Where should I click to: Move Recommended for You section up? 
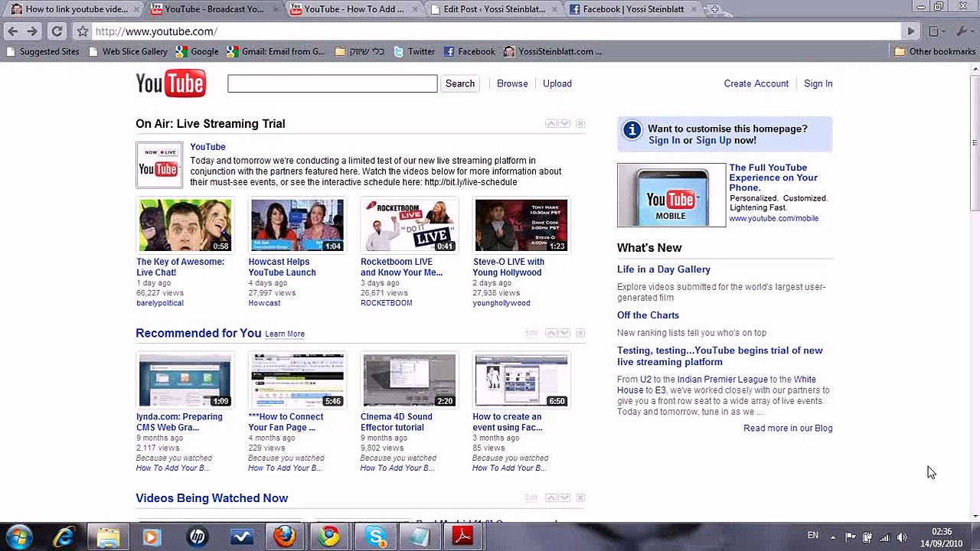coord(550,333)
